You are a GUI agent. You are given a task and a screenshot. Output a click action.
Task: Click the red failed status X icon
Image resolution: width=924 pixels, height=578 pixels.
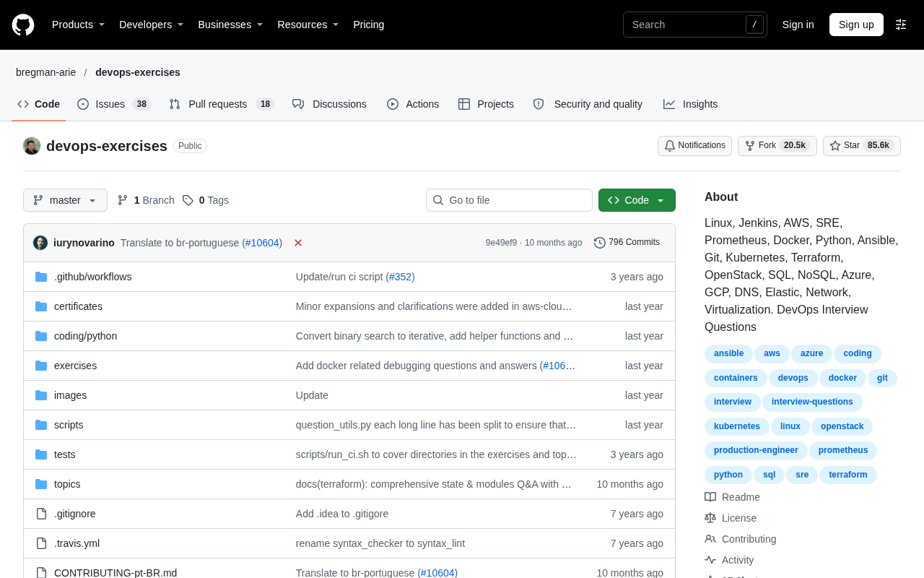tap(298, 243)
